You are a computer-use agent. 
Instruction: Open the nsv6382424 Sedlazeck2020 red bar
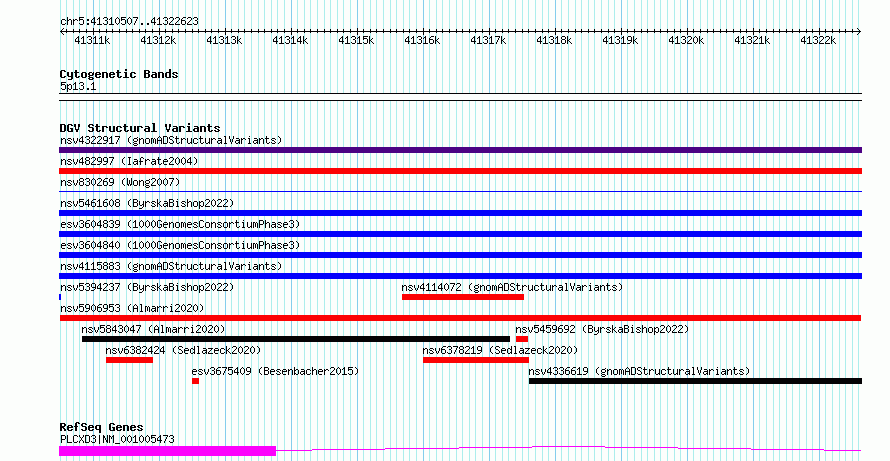[129, 360]
